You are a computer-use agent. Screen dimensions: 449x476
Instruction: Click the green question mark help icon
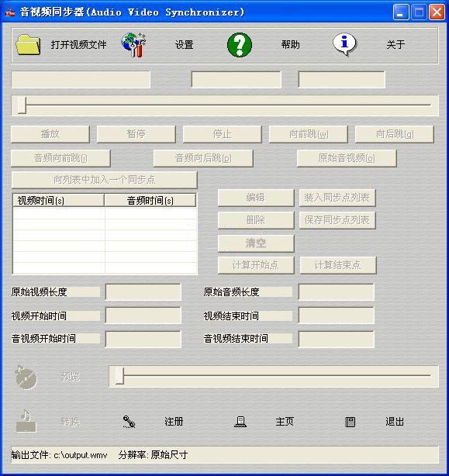click(240, 45)
